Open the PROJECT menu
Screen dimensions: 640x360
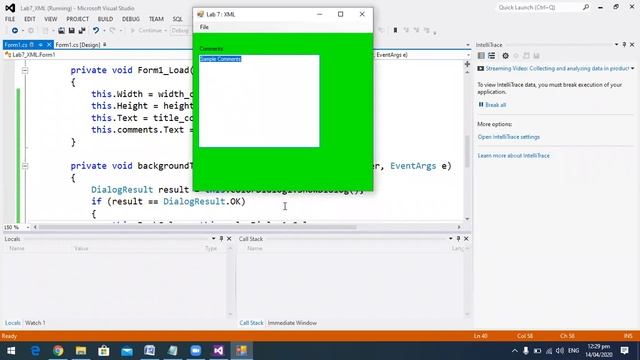[78, 19]
